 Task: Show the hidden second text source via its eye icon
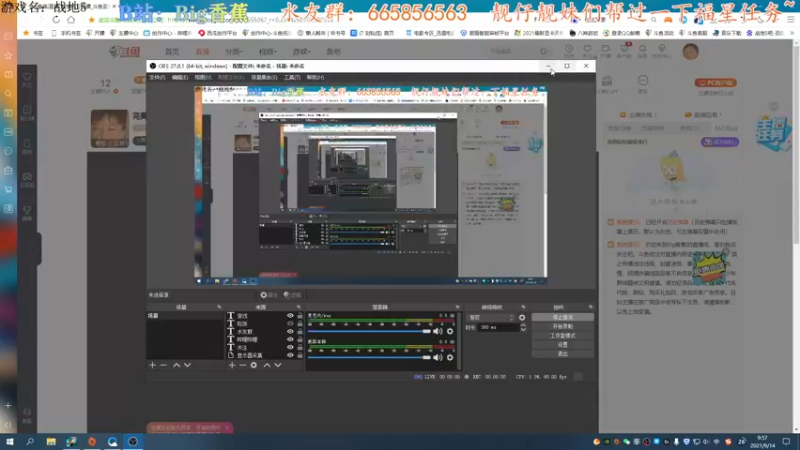tap(290, 323)
